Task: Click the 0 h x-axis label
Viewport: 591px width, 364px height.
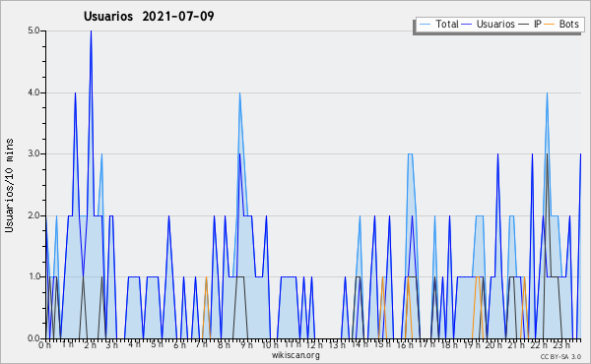Action: [x=45, y=345]
